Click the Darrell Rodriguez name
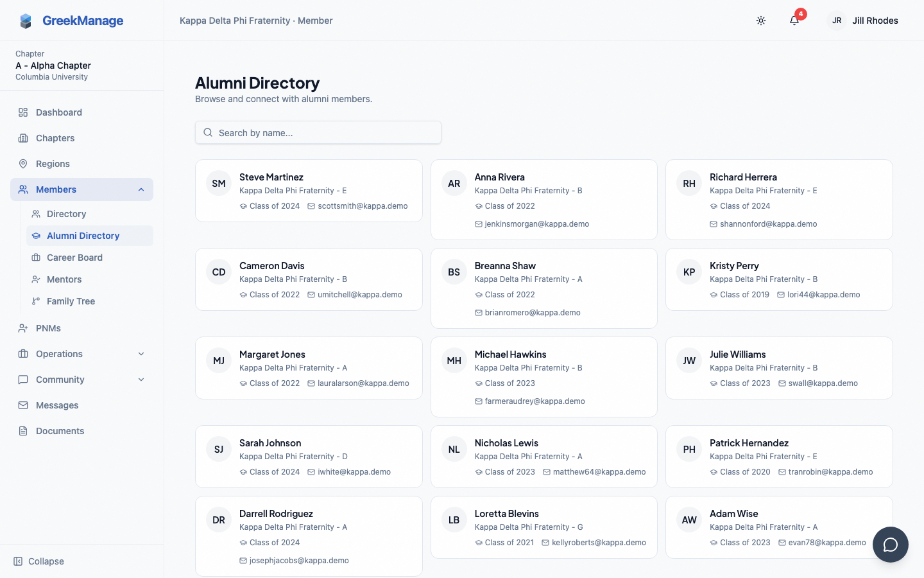 [276, 514]
